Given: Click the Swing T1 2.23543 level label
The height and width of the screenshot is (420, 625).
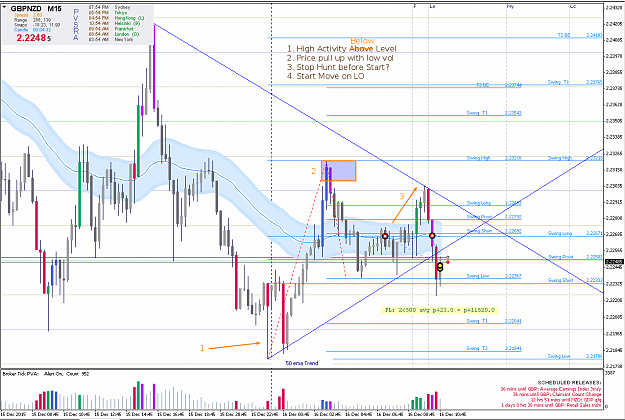Looking at the screenshot, I should (494, 113).
